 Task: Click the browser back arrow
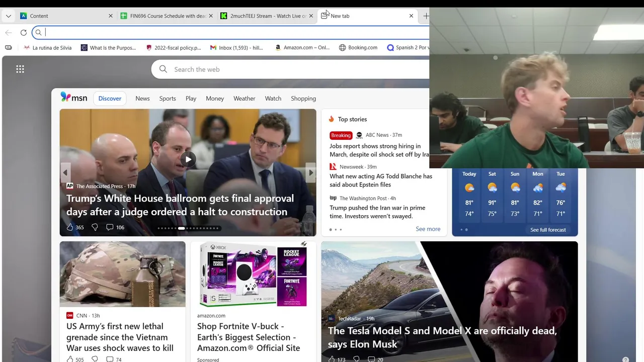click(9, 33)
